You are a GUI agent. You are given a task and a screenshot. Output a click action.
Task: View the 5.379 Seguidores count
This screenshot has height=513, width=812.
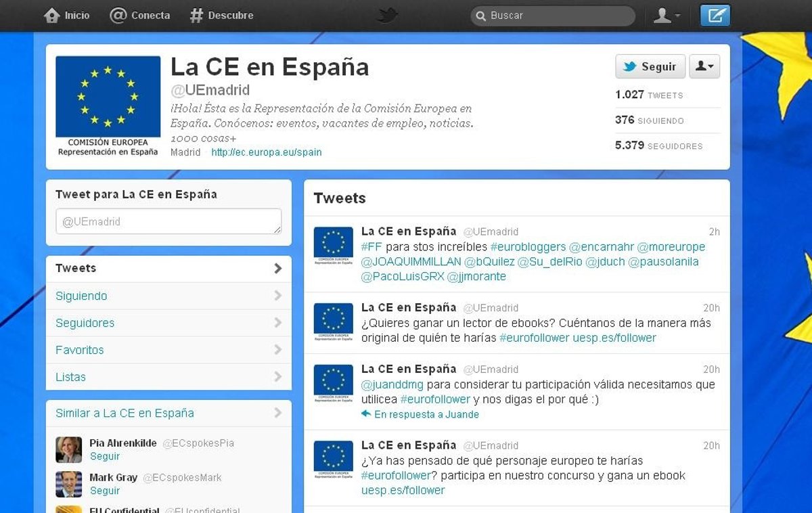tap(658, 146)
